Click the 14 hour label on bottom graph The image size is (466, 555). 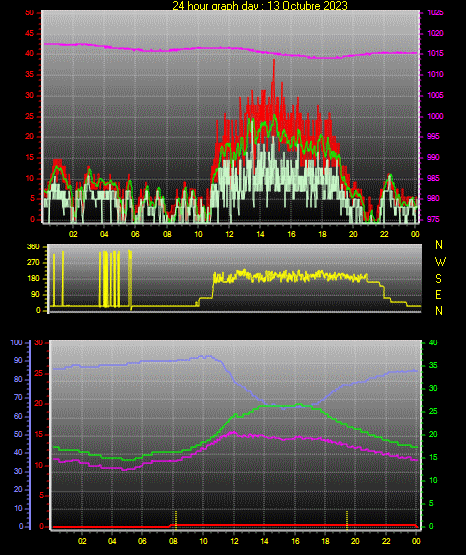point(264,541)
